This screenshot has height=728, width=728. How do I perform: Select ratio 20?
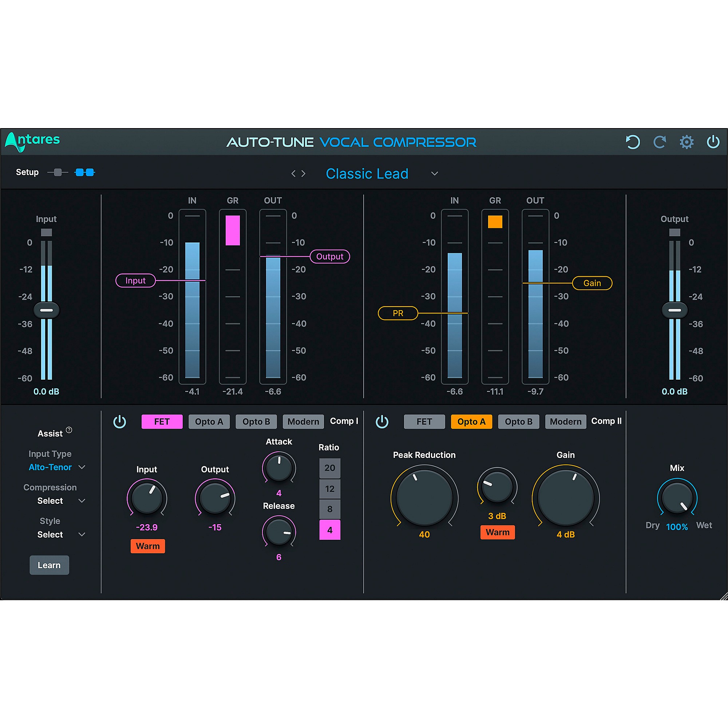click(x=330, y=468)
